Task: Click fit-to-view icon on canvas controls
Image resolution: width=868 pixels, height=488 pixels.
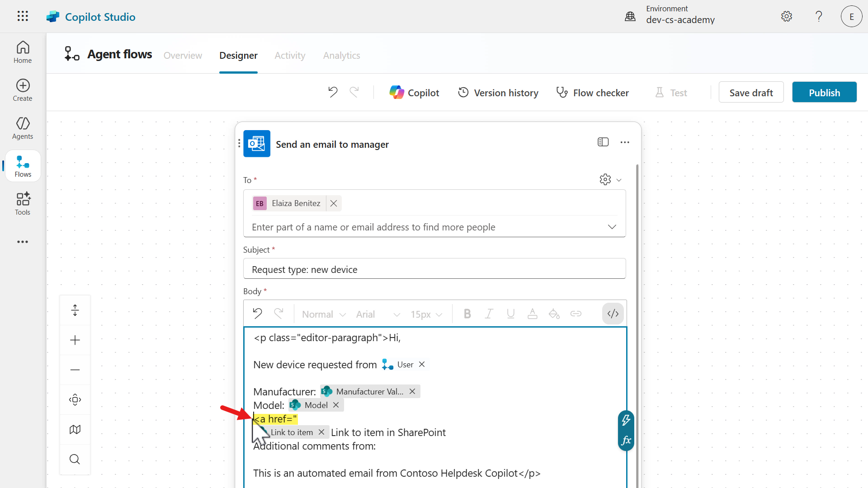Action: point(75,399)
